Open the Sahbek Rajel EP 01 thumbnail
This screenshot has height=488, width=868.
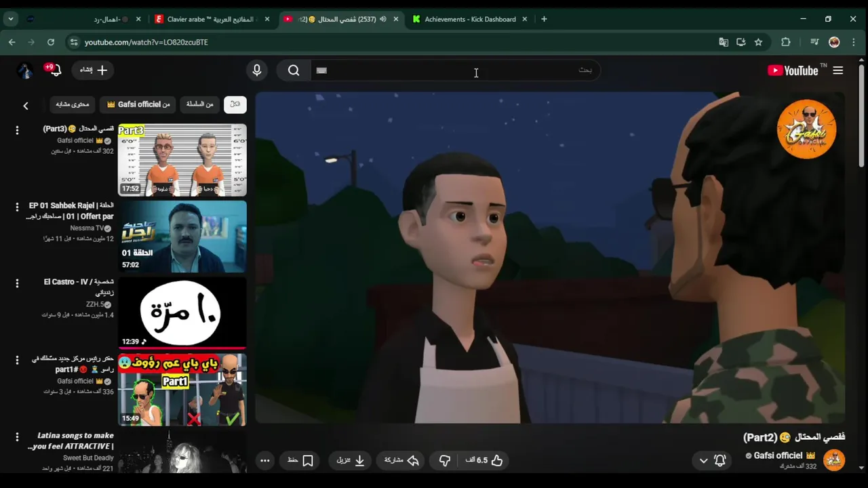pos(182,237)
